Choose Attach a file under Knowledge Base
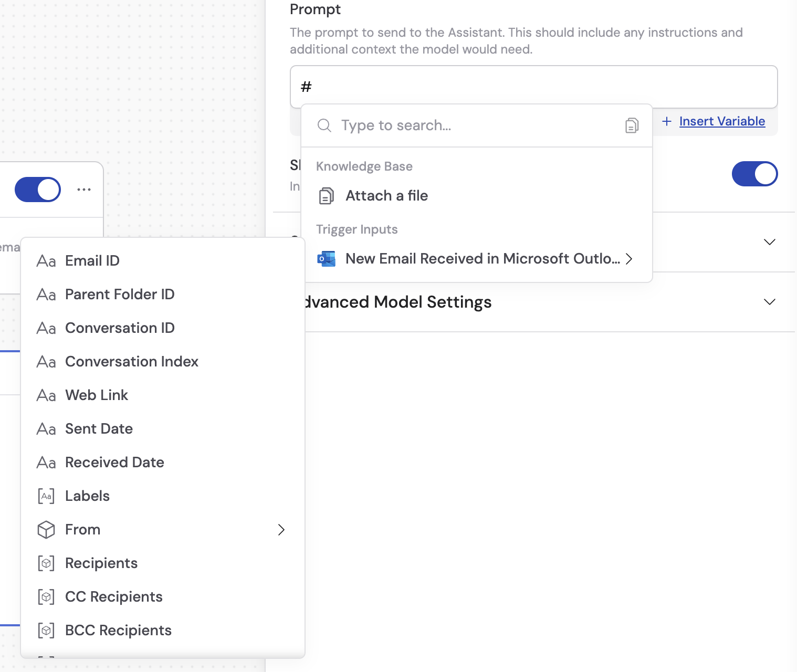This screenshot has height=672, width=797. pos(386,195)
